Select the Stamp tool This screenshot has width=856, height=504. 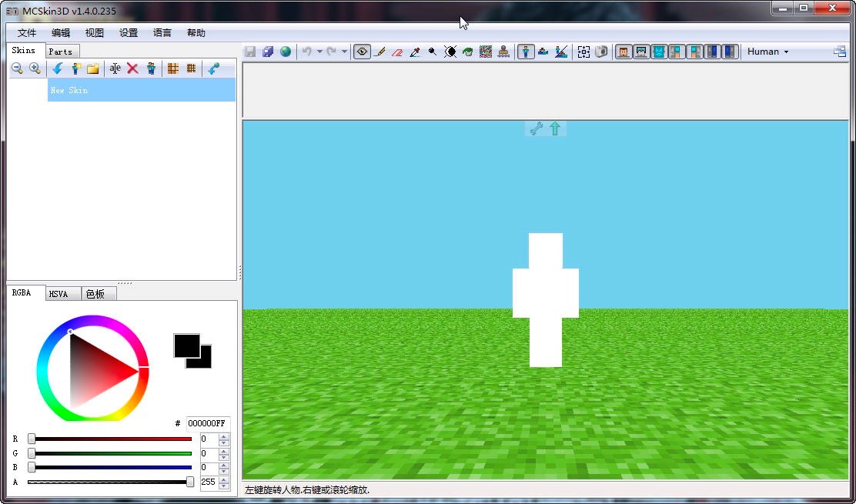[x=503, y=52]
